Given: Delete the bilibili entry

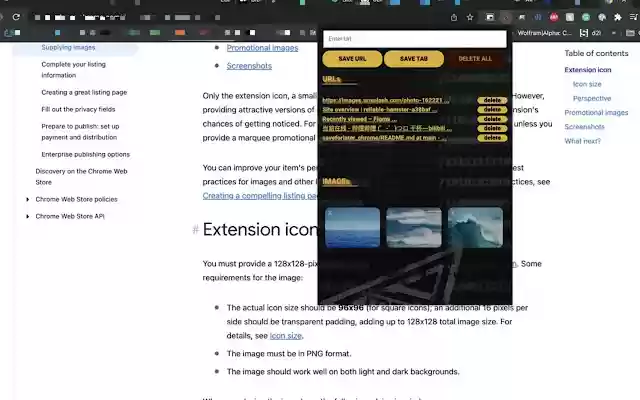Looking at the screenshot, I should (x=492, y=128).
